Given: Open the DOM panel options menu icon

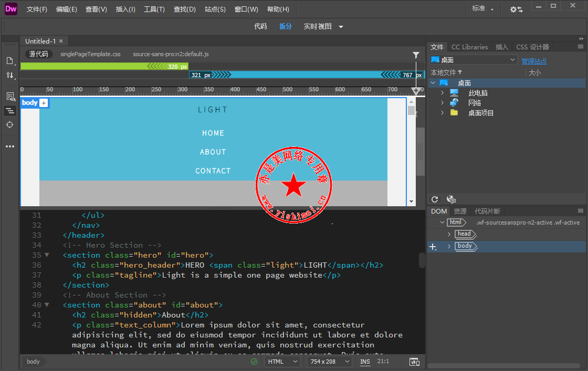Looking at the screenshot, I should click(x=581, y=211).
